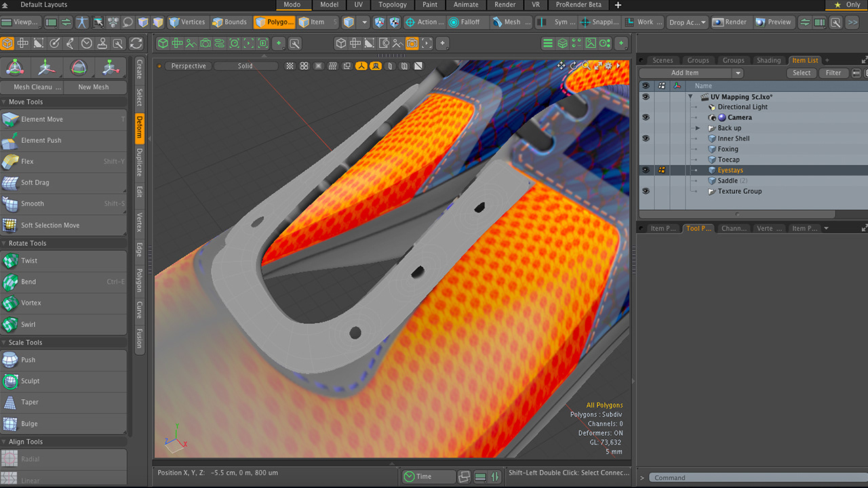Image resolution: width=868 pixels, height=488 pixels.
Task: Toggle the dot before Perspective in viewport
Action: coord(159,66)
